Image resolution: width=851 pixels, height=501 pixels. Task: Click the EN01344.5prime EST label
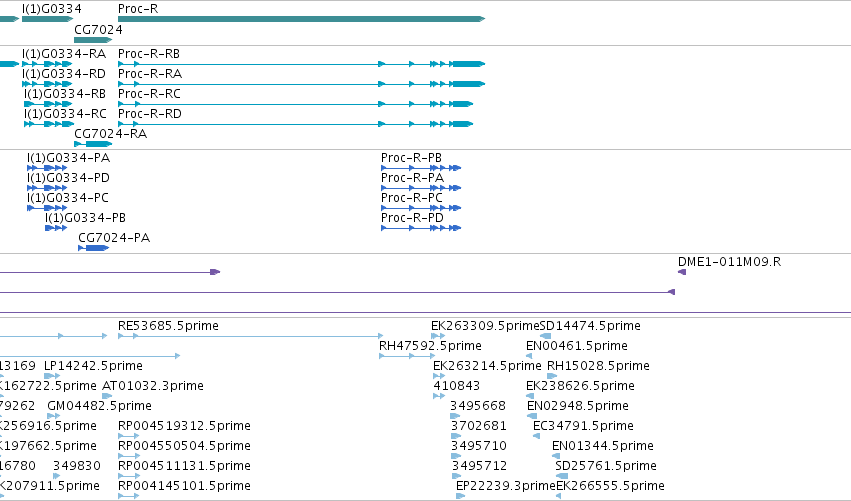[x=603, y=446]
